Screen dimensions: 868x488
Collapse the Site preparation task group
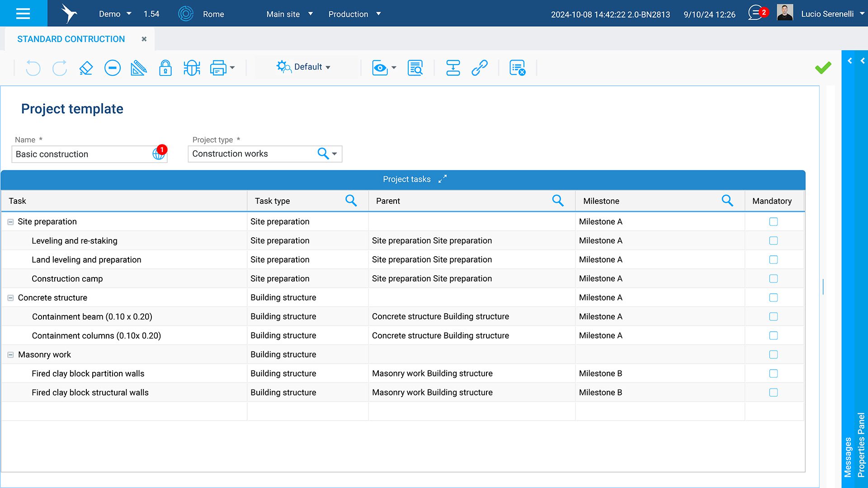click(10, 222)
